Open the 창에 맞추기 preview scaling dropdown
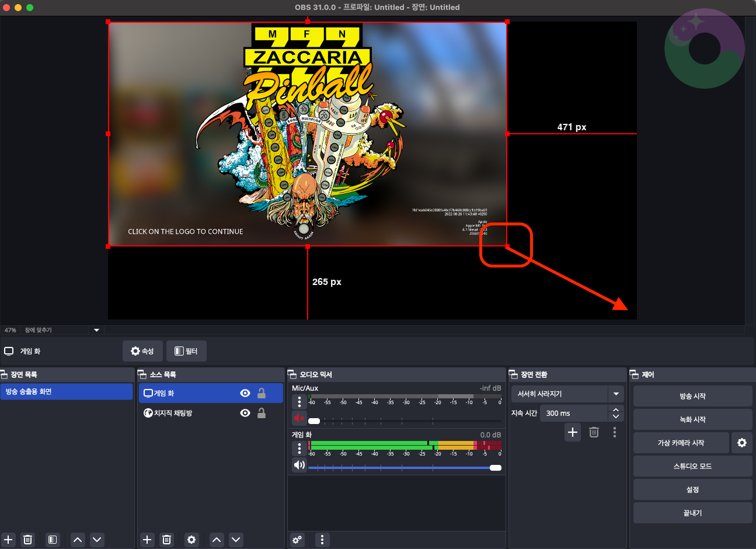The height and width of the screenshot is (549, 756). [x=96, y=330]
